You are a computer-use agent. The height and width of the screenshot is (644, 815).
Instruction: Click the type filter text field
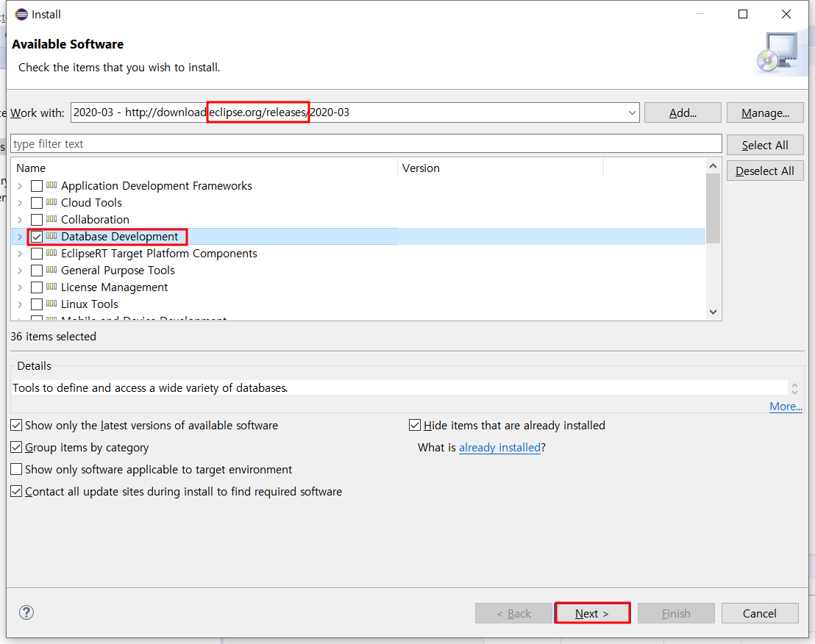[366, 144]
